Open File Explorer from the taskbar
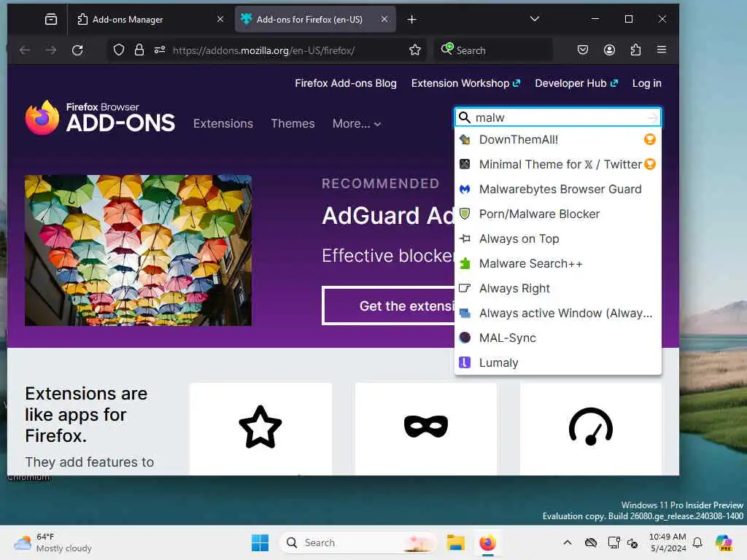 click(455, 542)
